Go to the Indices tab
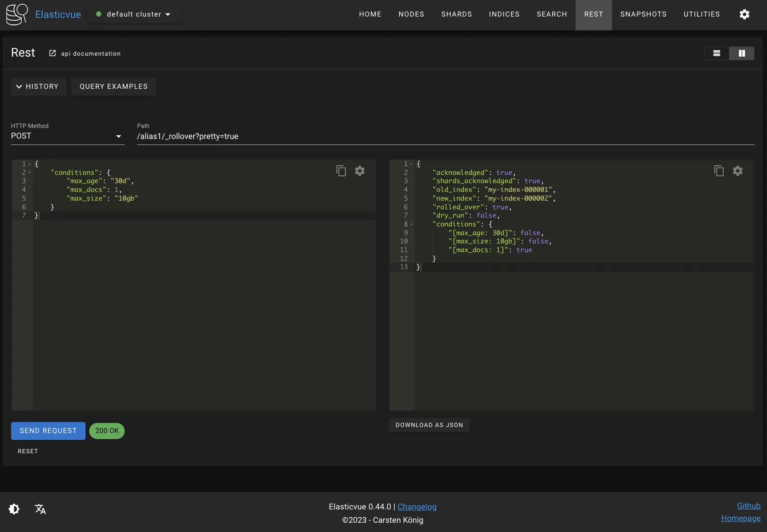The width and height of the screenshot is (767, 532). tap(504, 14)
